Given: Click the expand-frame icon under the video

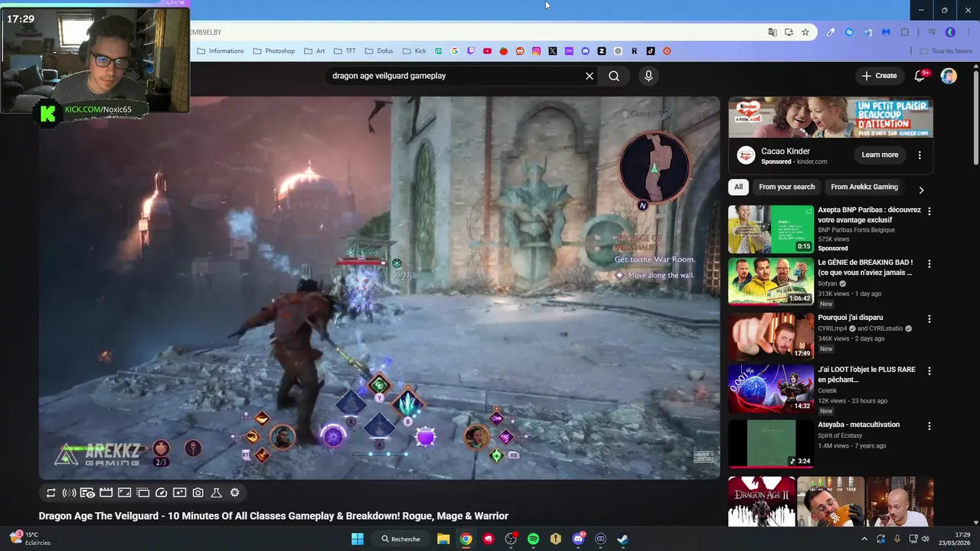Looking at the screenshot, I should pos(124,493).
